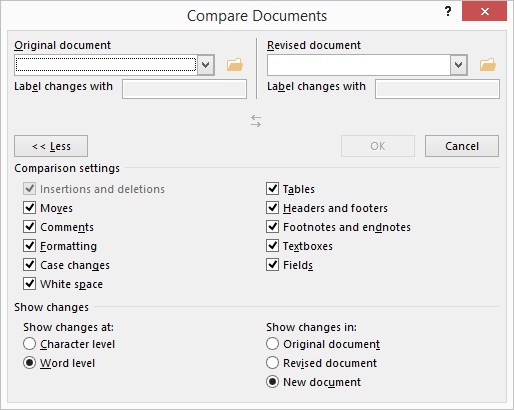Focus revised Label changes with field
The width and height of the screenshot is (514, 410).
[x=437, y=89]
